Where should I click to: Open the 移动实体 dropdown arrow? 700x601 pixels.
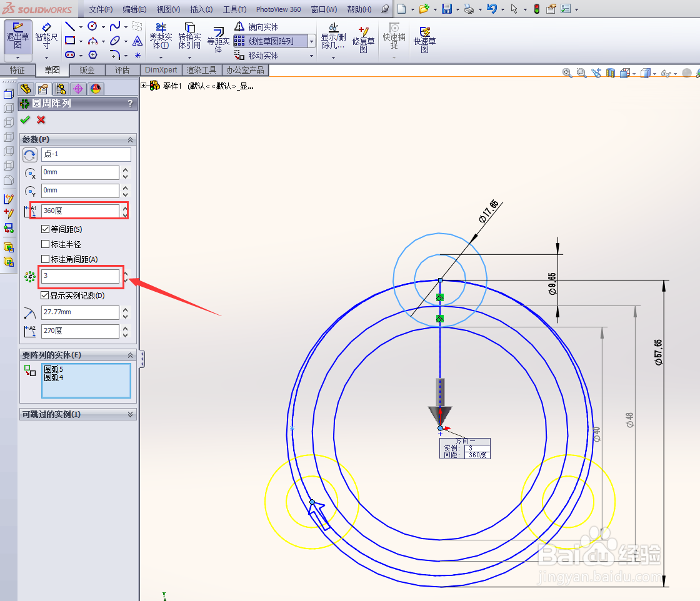coord(312,56)
